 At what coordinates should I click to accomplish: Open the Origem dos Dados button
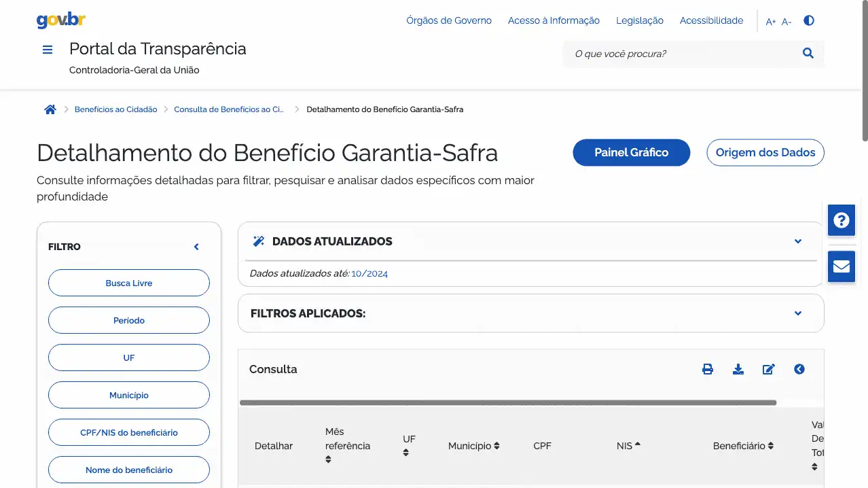(765, 152)
